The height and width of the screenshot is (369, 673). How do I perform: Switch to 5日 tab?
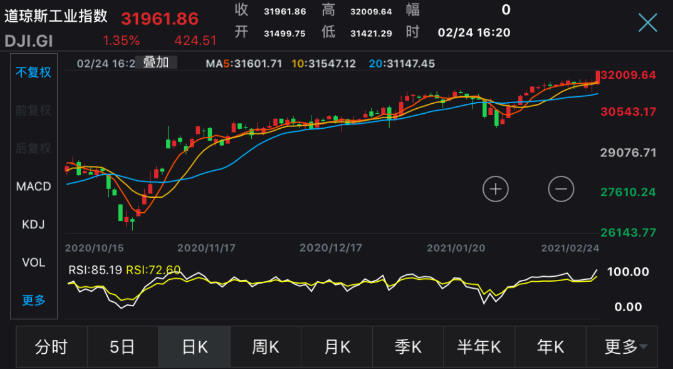coord(123,346)
